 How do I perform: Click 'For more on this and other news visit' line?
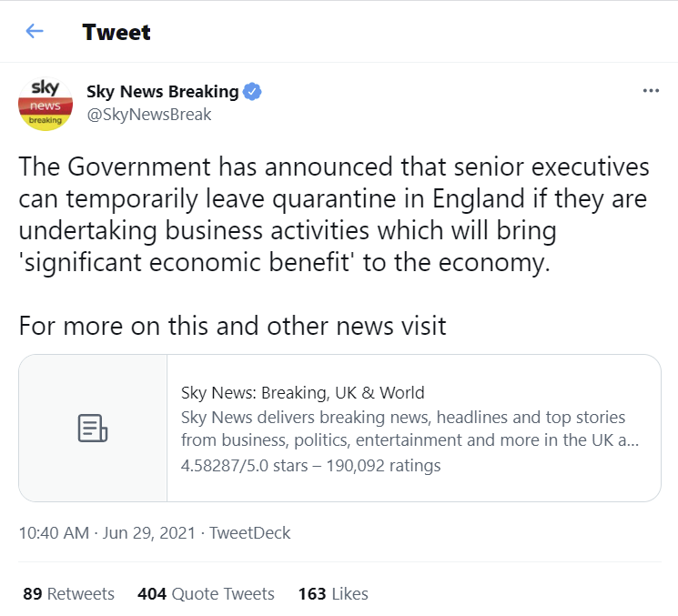click(233, 325)
